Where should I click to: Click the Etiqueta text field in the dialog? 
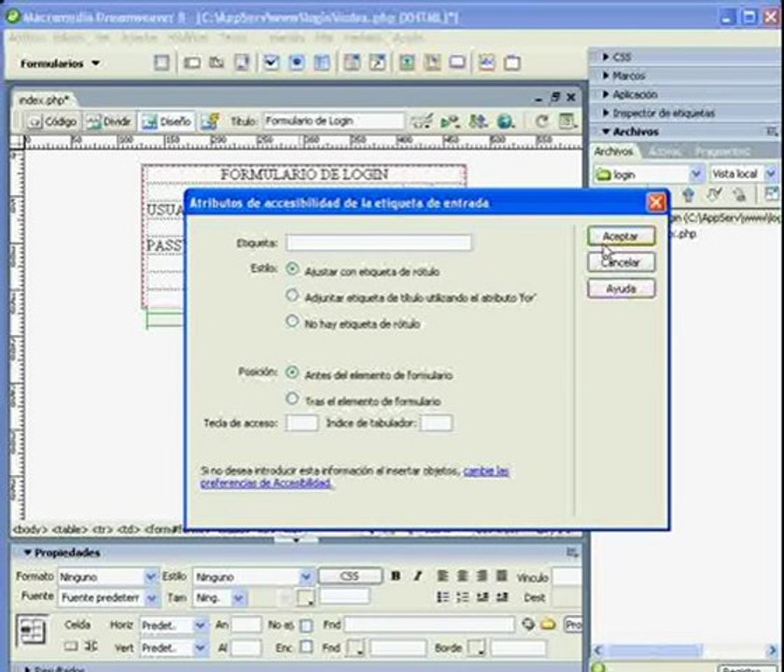coord(379,243)
